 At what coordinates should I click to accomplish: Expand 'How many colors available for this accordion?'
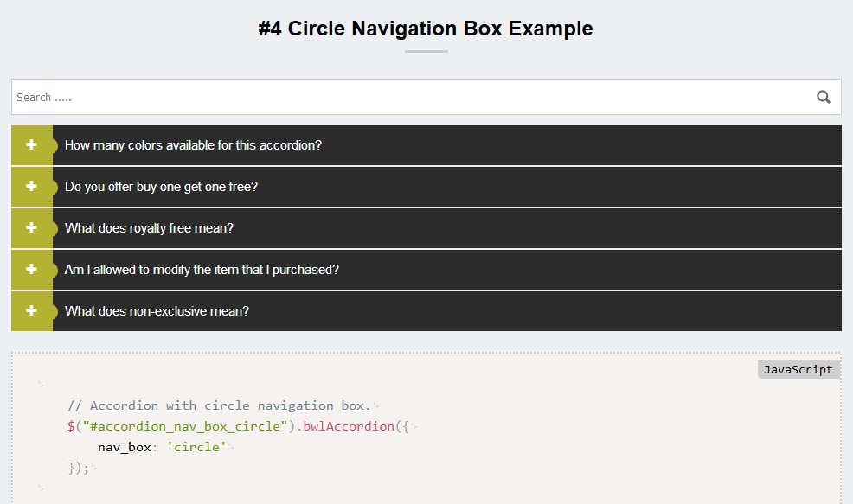[194, 145]
